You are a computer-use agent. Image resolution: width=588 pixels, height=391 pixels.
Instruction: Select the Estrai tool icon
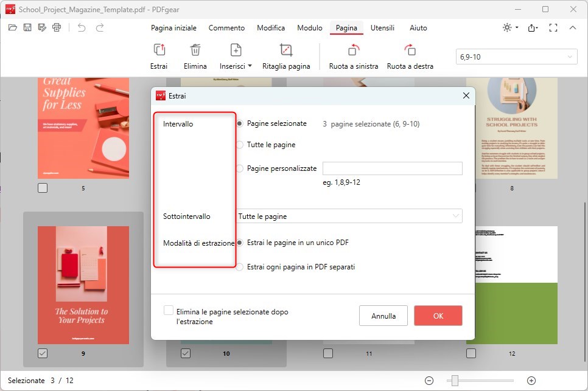158,49
